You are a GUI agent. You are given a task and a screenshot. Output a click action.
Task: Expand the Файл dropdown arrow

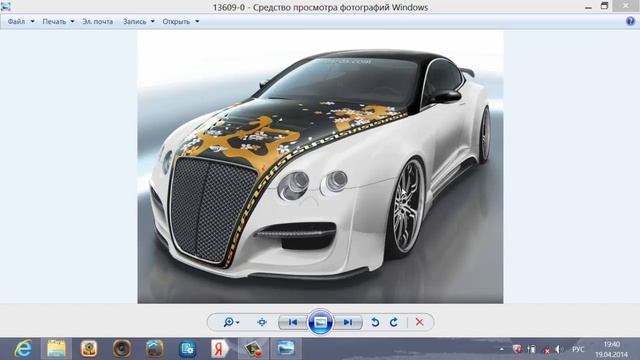(x=32, y=22)
